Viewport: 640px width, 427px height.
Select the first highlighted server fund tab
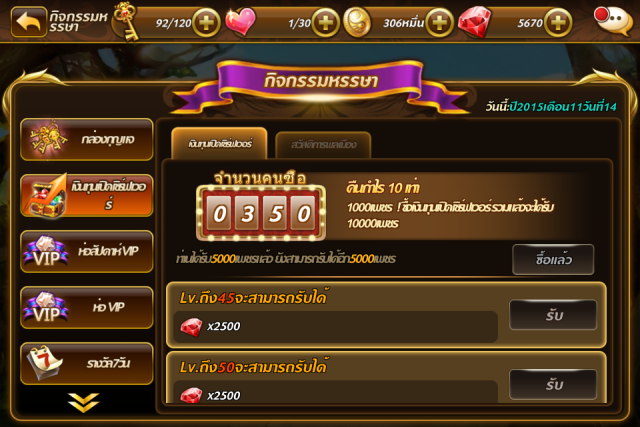220,143
